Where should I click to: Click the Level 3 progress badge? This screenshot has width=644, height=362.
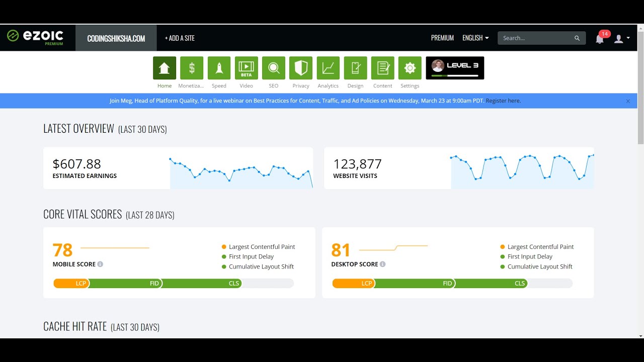[455, 68]
